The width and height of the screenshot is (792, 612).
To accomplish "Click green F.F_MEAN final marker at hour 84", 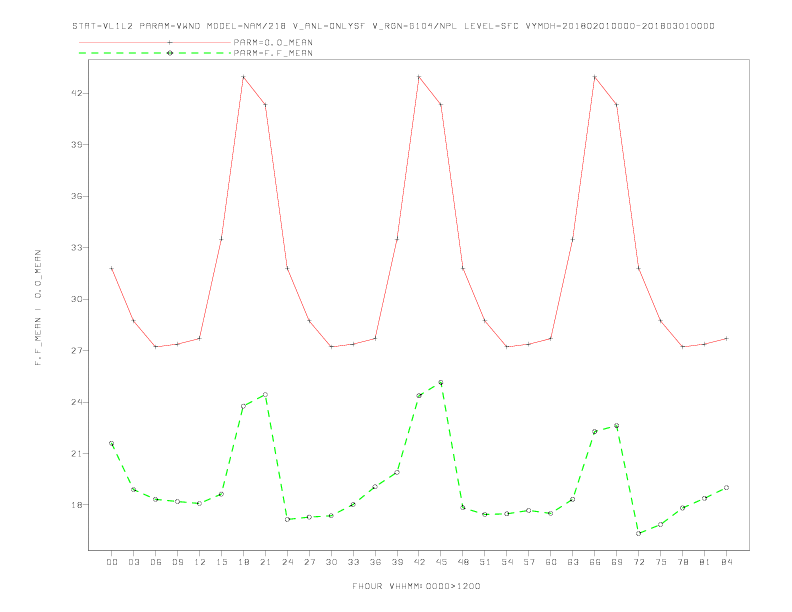I will 726,488.
